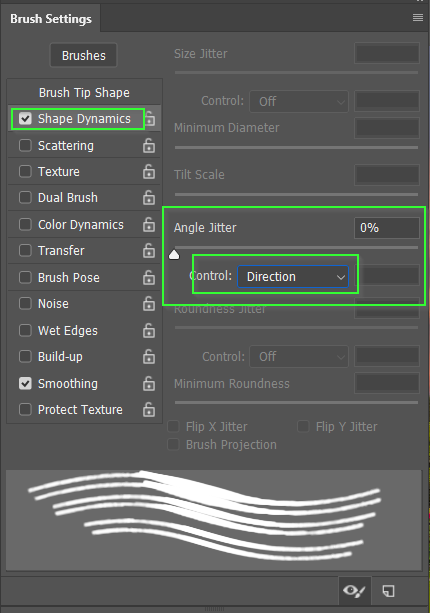Enable the Scattering checkbox
The height and width of the screenshot is (613, 430).
point(25,145)
